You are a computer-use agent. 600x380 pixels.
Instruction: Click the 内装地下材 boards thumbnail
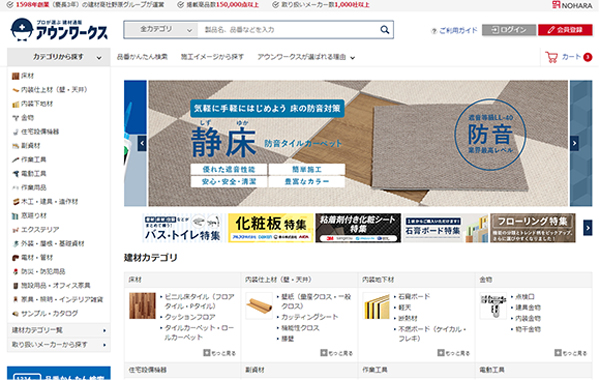coord(376,306)
